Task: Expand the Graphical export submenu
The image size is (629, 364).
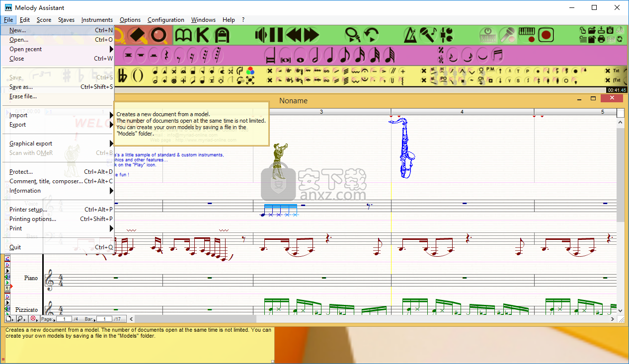Action: click(58, 144)
